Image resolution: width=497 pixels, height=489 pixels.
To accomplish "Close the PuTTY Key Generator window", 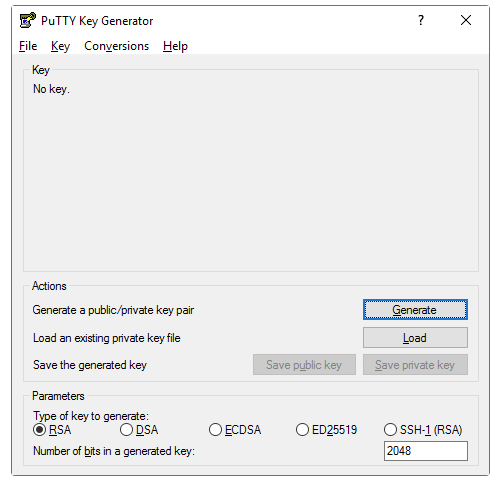I will [x=466, y=20].
